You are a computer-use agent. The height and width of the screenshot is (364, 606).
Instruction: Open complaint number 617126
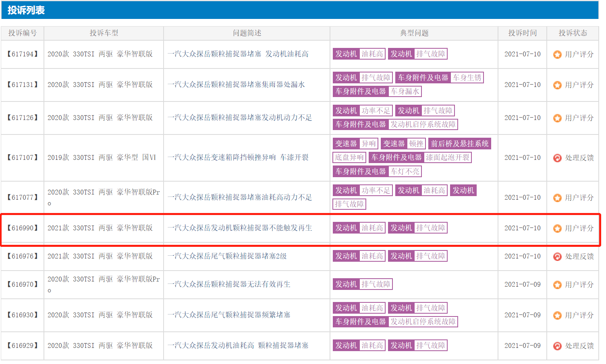pyautogui.click(x=23, y=118)
